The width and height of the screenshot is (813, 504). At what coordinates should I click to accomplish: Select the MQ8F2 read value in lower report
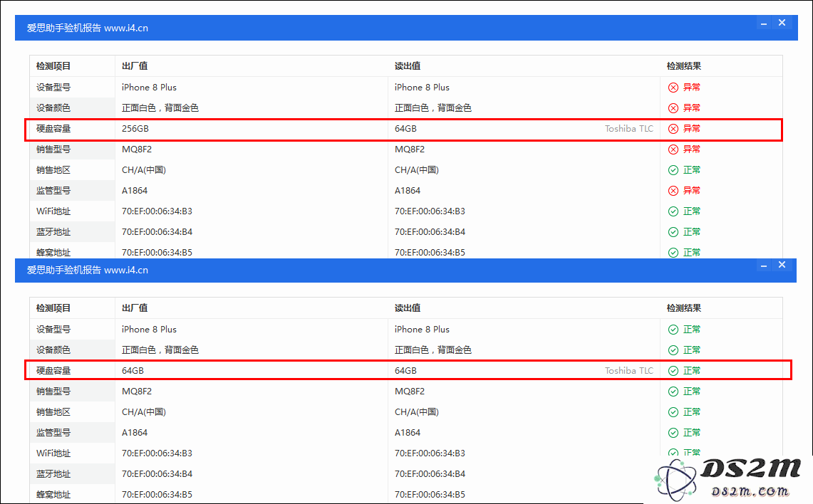click(410, 392)
